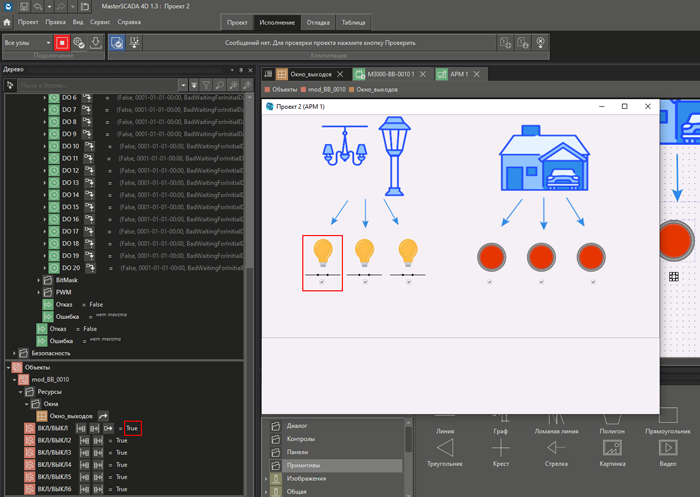The width and height of the screenshot is (700, 497).
Task: Toggle checkbox under the third light bulb
Action: point(408,282)
